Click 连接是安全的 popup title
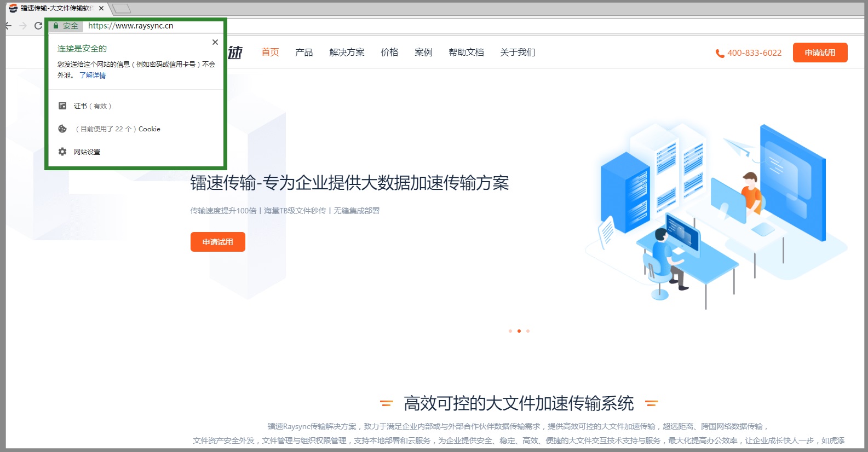The width and height of the screenshot is (868, 452). [82, 49]
